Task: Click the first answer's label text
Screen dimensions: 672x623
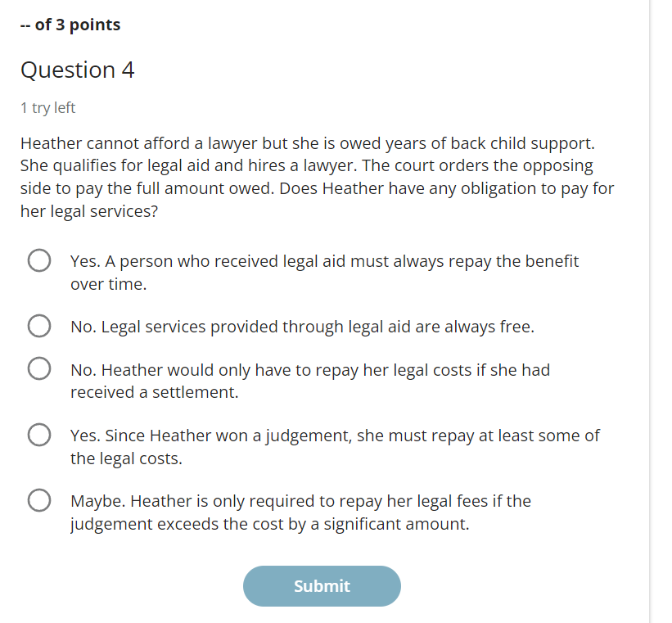Action: (x=325, y=272)
